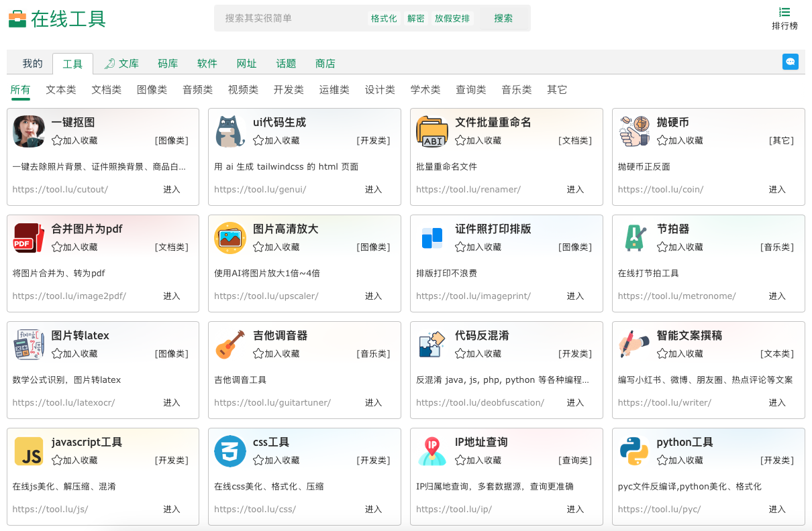Image resolution: width=812 pixels, height=531 pixels.
Task: Open the JS yellow square icon
Action: [28, 451]
